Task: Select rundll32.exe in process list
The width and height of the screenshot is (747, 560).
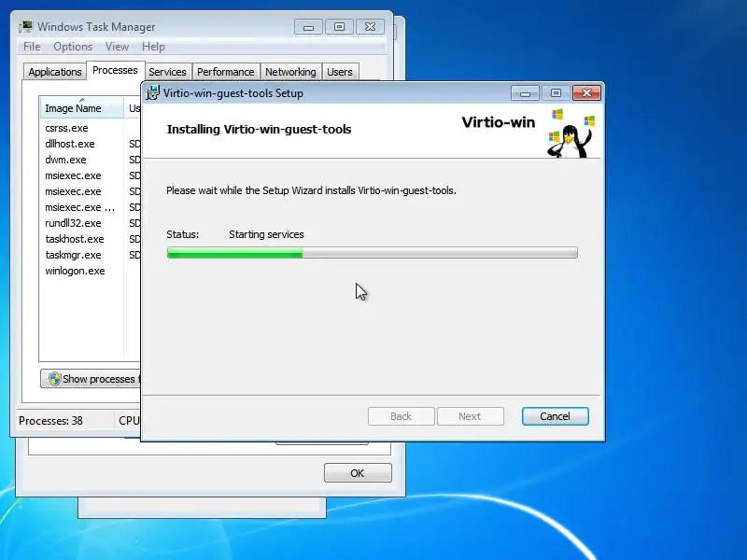Action: click(x=73, y=223)
